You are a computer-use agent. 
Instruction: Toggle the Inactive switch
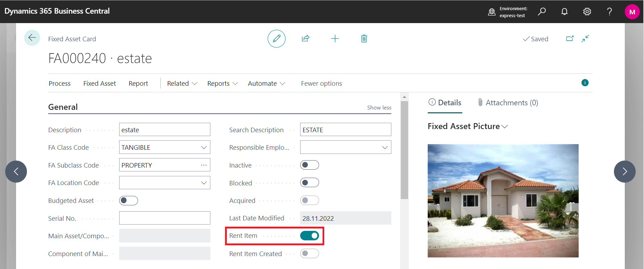pyautogui.click(x=309, y=165)
